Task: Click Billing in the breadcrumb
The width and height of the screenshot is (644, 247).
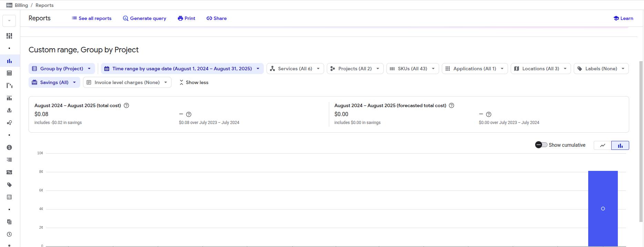Action: coord(21,5)
